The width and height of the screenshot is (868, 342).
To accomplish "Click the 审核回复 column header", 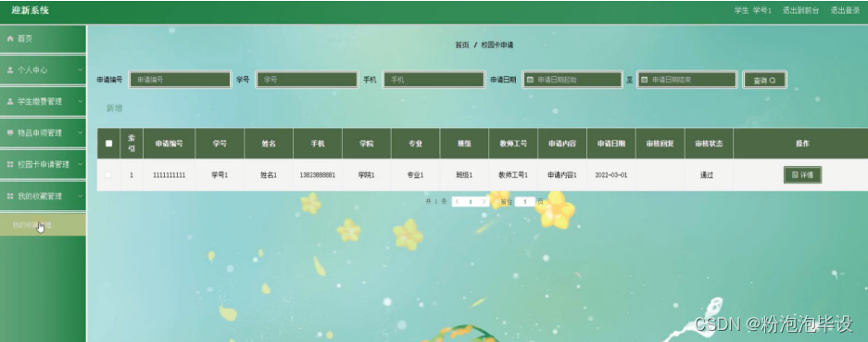I will coord(660,144).
